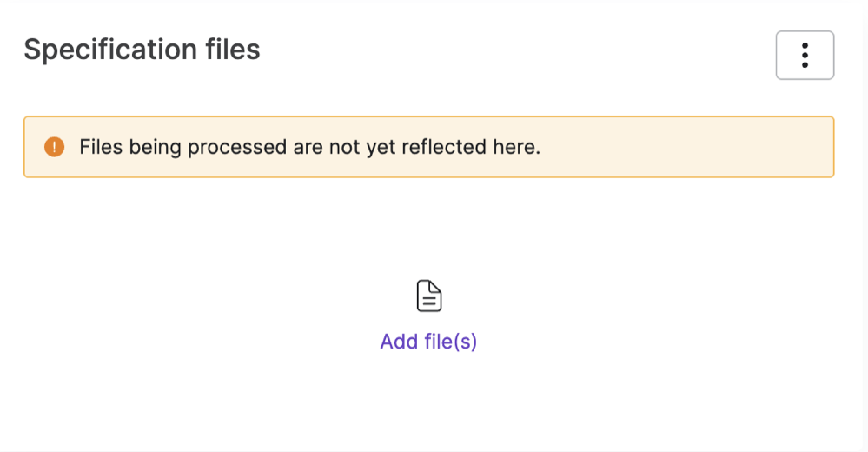Click 'Add file(s)' text under the document icon

[428, 342]
